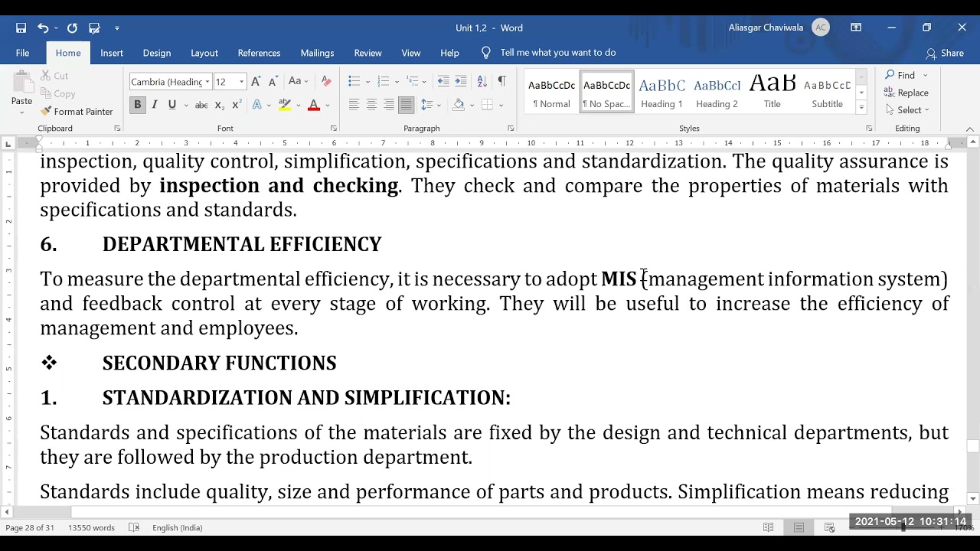Open the Select dropdown in Editing

907,110
